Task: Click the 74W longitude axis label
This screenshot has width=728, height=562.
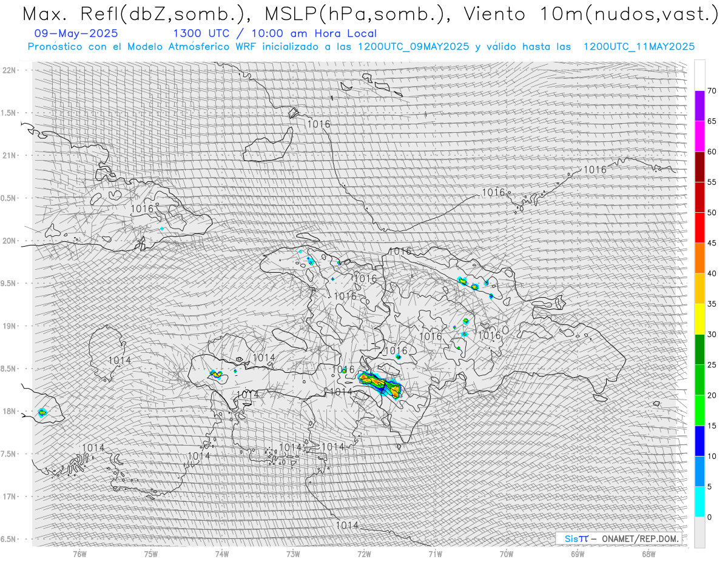Action: [221, 553]
